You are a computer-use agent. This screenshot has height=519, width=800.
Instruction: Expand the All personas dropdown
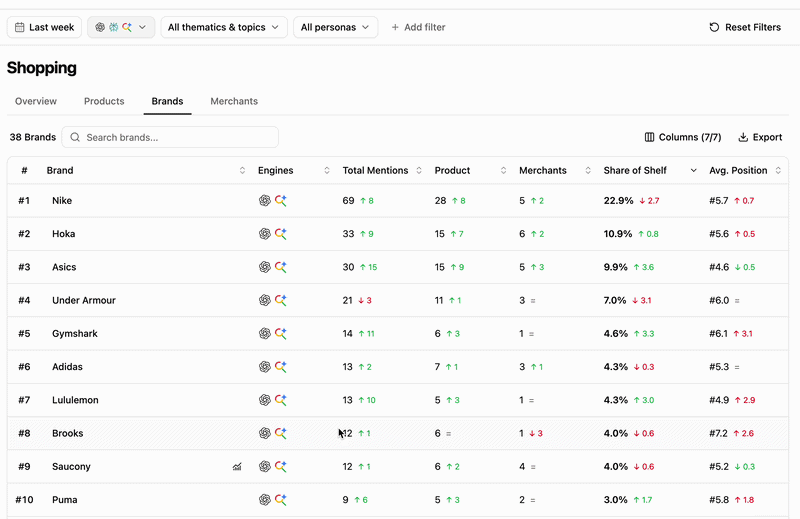335,27
